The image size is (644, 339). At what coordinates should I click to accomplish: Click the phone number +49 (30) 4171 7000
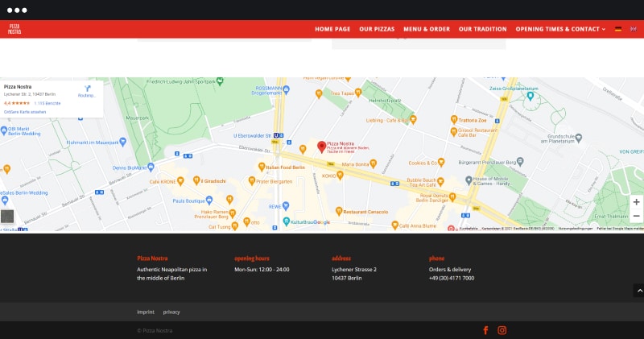click(452, 278)
